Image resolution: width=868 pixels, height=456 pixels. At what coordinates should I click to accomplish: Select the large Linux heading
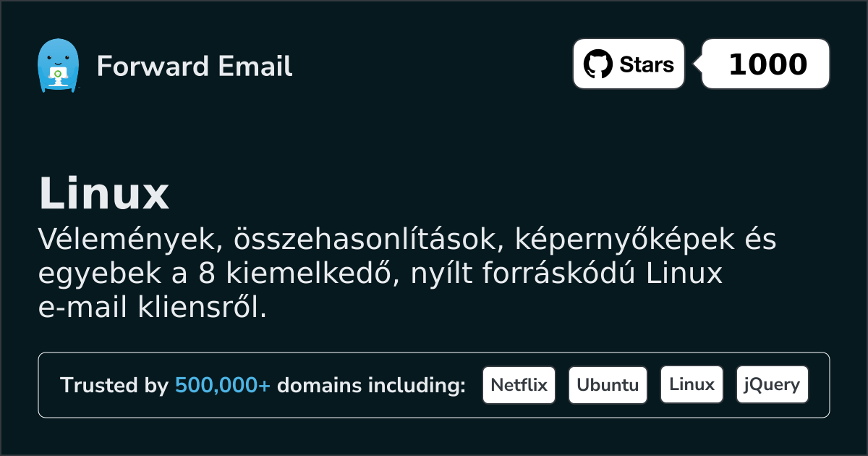coord(103,194)
